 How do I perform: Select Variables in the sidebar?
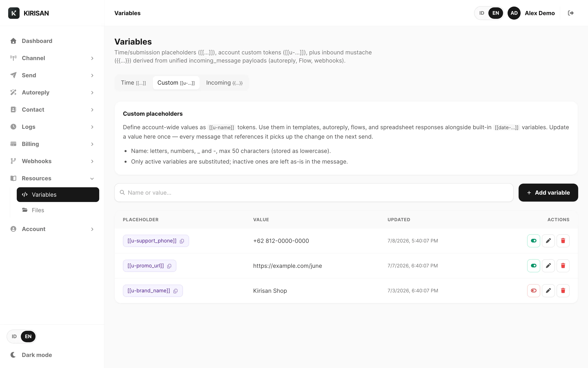[x=58, y=194]
